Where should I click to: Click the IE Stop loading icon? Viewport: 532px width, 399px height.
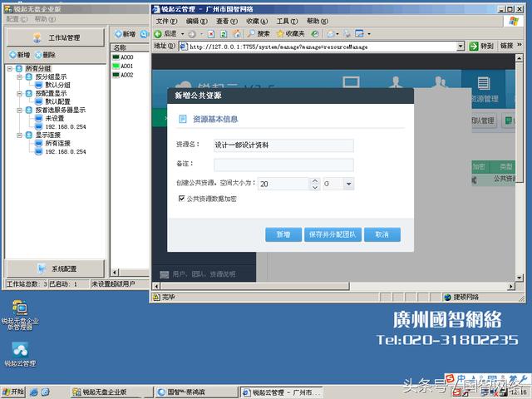coord(211,34)
